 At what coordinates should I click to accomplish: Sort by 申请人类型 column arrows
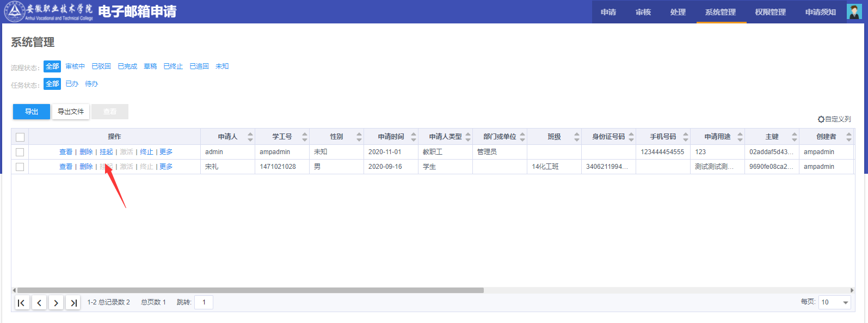(468, 137)
